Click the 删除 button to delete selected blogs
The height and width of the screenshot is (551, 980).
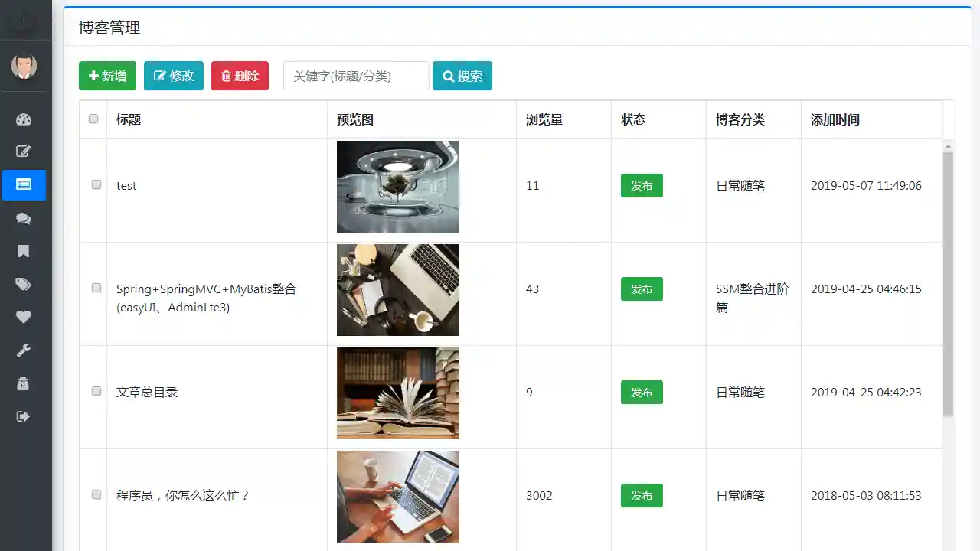pyautogui.click(x=240, y=76)
